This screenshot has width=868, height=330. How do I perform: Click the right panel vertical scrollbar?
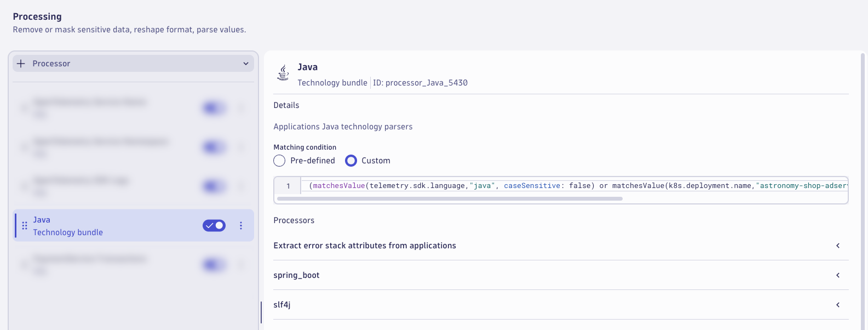pyautogui.click(x=863, y=192)
